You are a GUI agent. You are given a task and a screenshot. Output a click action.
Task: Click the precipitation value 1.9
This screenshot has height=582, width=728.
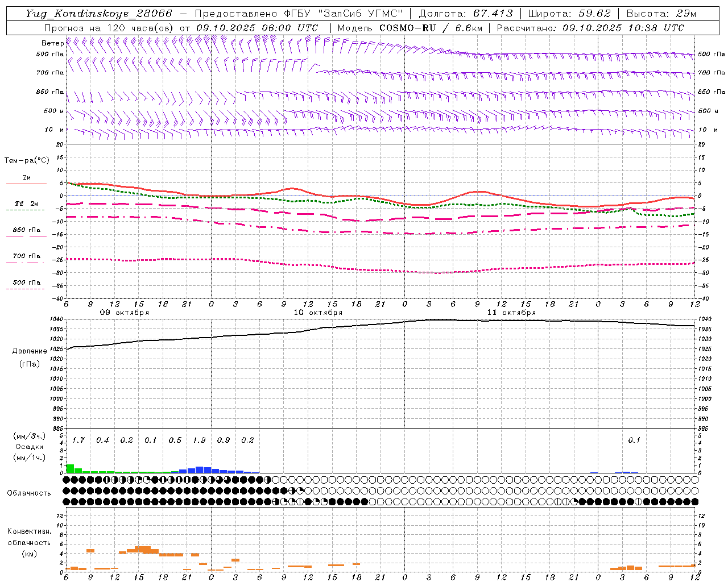(x=199, y=440)
